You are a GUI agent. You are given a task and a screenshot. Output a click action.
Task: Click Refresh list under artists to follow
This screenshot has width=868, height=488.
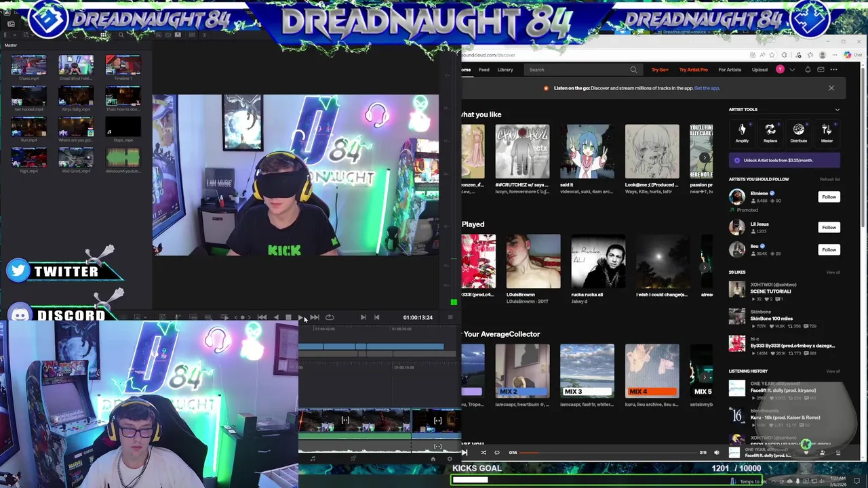[x=830, y=179]
